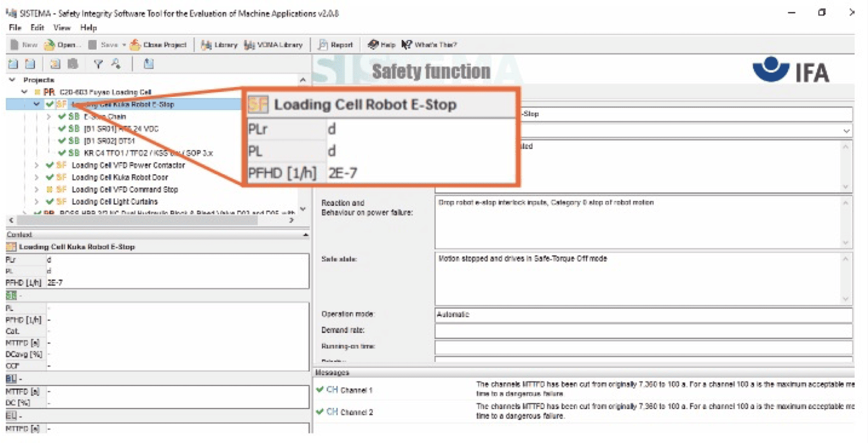Viewport: 868px width, 443px height.
Task: Open the View menu
Action: pos(62,28)
